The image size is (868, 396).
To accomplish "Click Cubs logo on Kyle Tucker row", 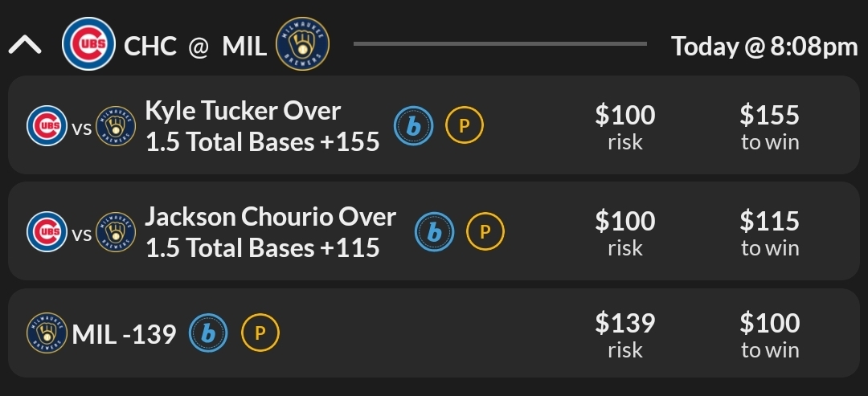I will (47, 126).
